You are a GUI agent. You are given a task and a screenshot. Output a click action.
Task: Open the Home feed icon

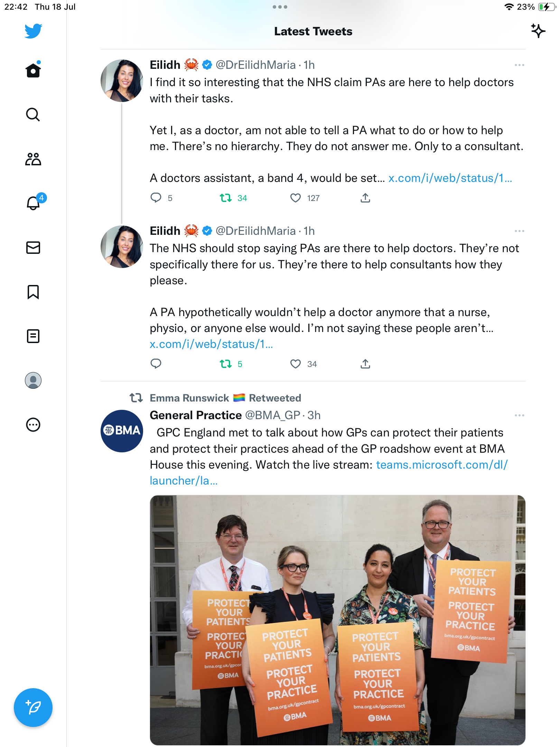[x=33, y=70]
